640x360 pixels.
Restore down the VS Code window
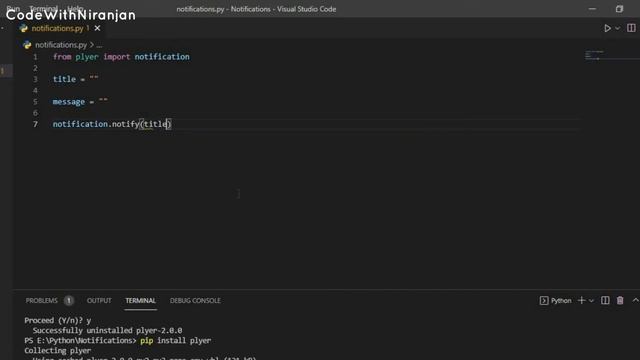pos(619,9)
